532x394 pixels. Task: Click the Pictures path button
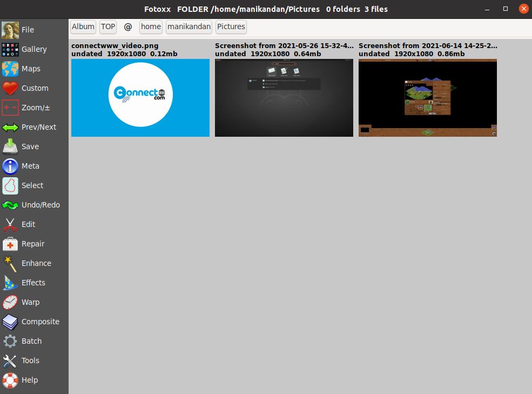pos(231,27)
